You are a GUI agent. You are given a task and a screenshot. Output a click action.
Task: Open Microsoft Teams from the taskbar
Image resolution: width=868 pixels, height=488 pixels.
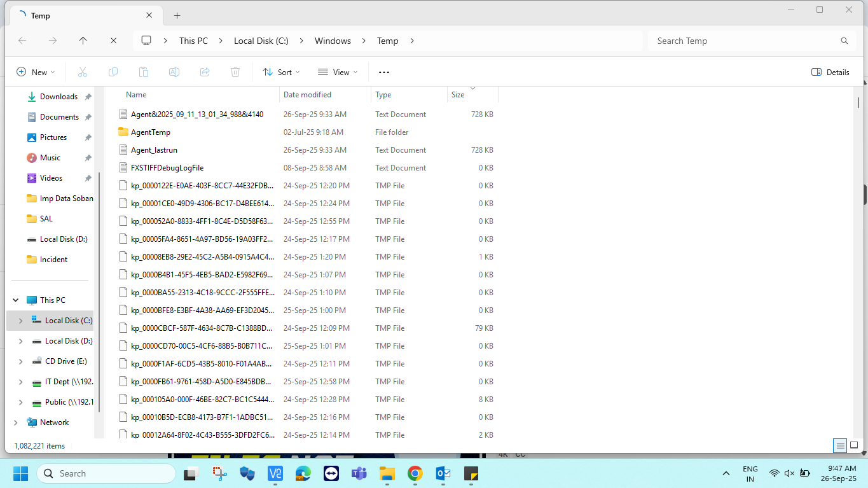tap(359, 473)
